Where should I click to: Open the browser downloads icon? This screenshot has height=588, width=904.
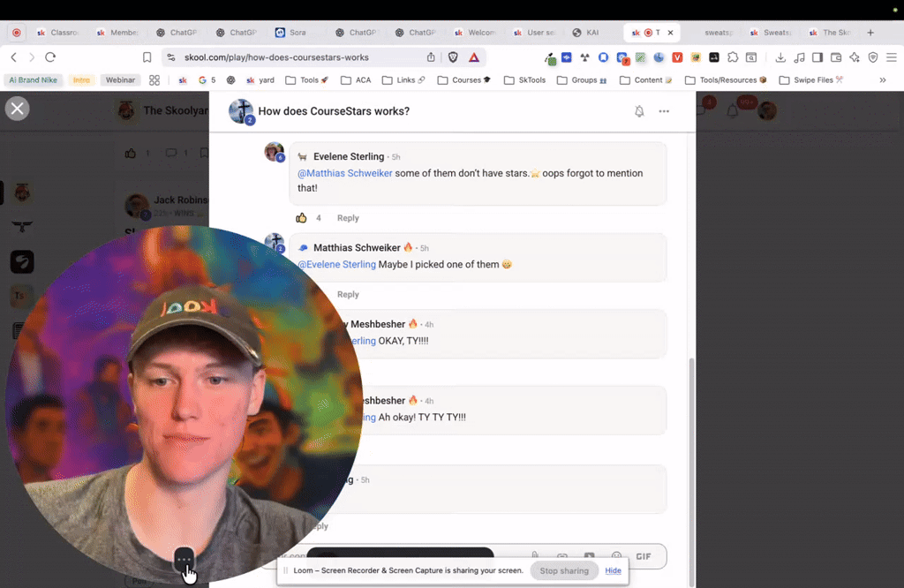pos(780,57)
